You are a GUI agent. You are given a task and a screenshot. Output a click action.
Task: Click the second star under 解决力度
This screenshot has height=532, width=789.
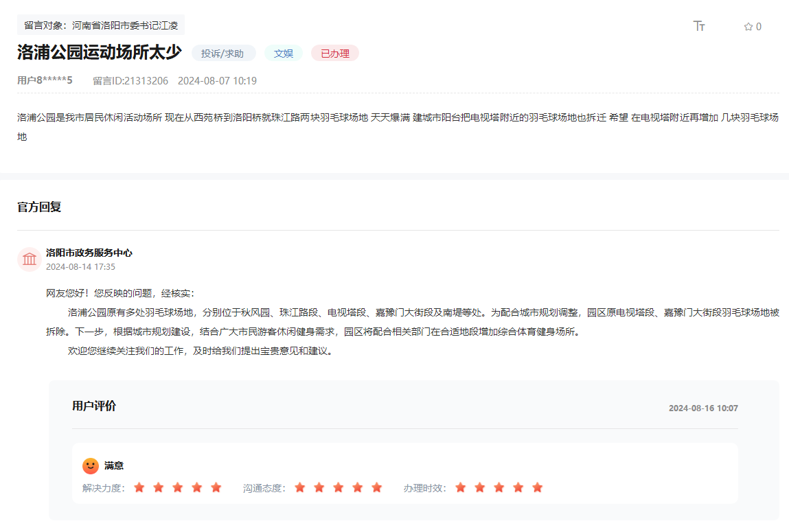(x=159, y=487)
